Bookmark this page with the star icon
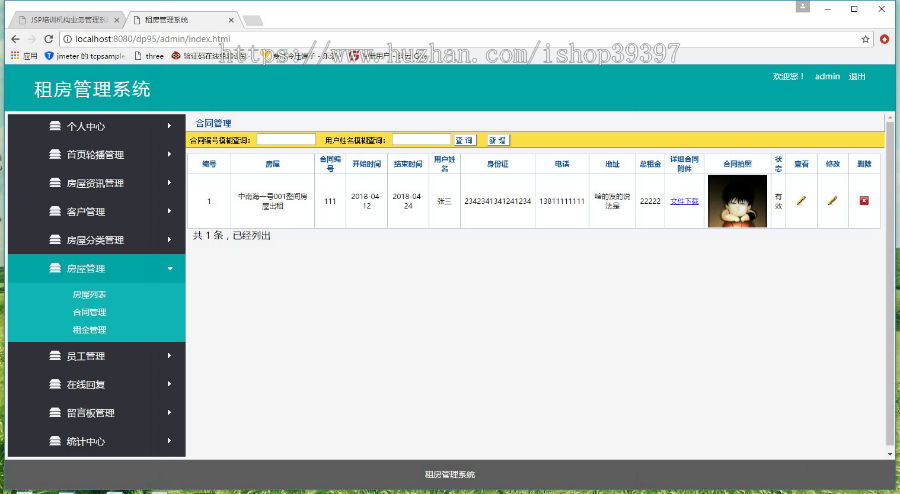Viewport: 900px width, 494px height. coord(865,39)
